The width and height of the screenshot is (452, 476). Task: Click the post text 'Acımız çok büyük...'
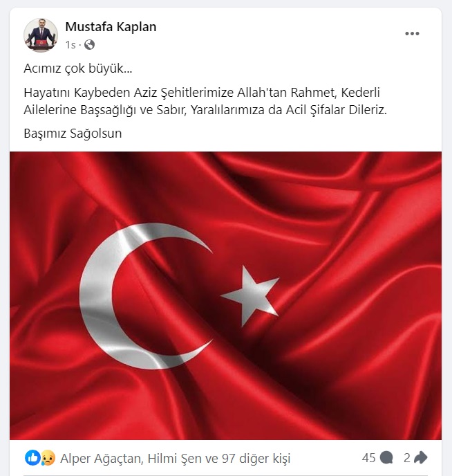[x=78, y=68]
